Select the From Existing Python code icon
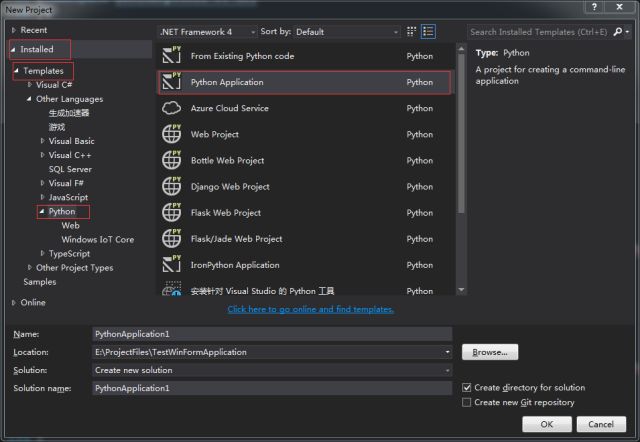Image resolution: width=640 pixels, height=442 pixels. [x=172, y=56]
